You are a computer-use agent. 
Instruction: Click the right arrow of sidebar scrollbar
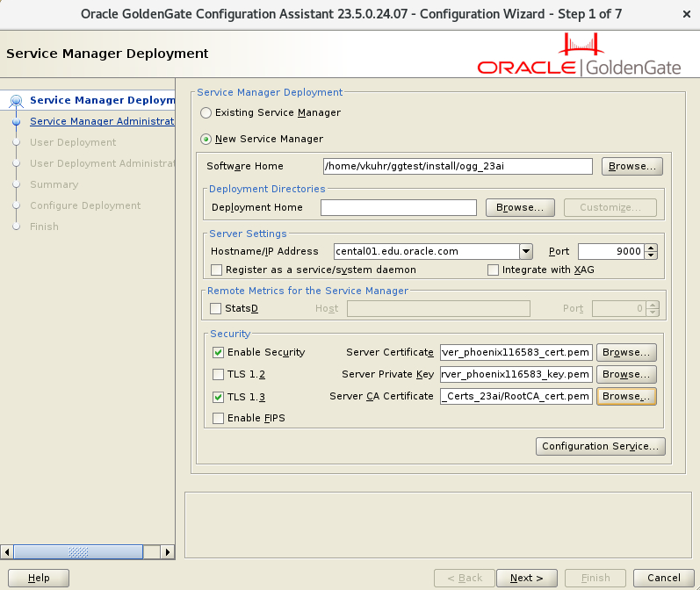pyautogui.click(x=168, y=552)
